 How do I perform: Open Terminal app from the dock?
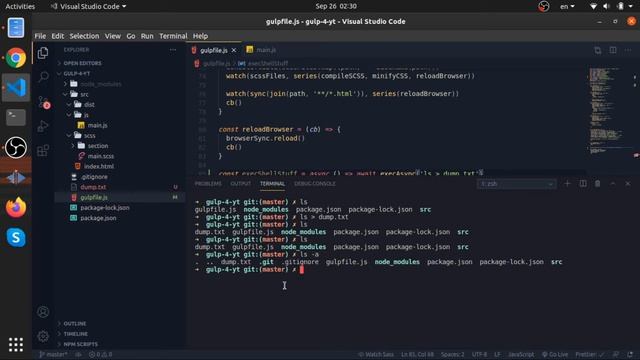[x=16, y=118]
